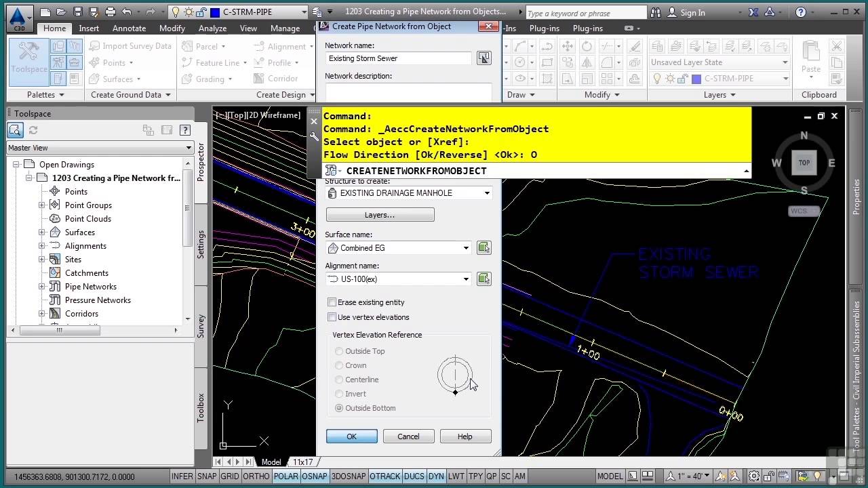Collapse the Open Drawings tree node

[16, 165]
